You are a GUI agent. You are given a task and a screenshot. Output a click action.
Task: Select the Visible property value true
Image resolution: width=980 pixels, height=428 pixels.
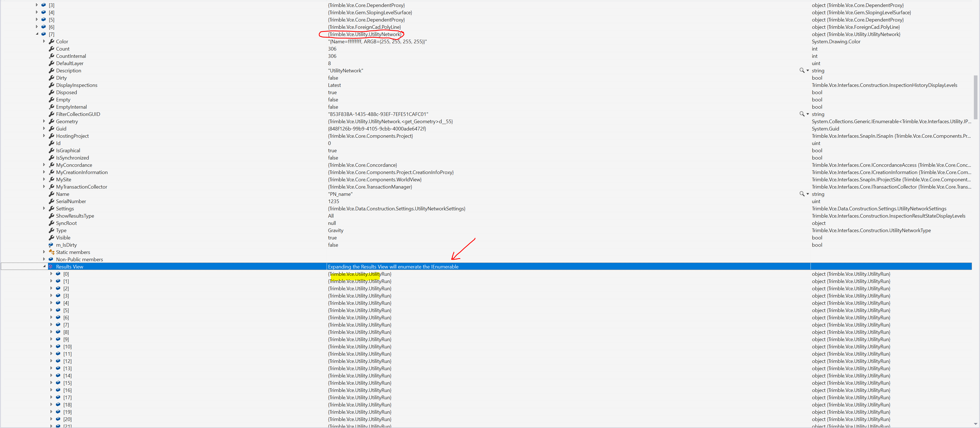(332, 238)
